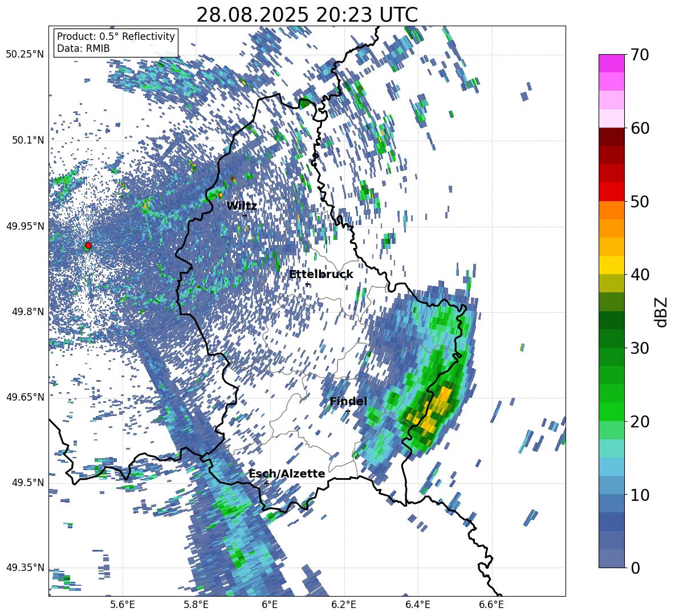The width and height of the screenshot is (675, 616).
Task: Click the colorbar tick label 10
Action: [639, 495]
